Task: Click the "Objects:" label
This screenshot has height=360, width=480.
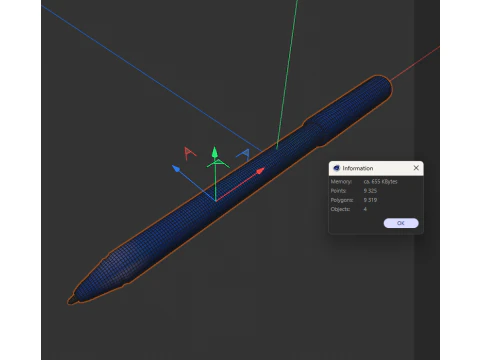Action: coord(340,209)
